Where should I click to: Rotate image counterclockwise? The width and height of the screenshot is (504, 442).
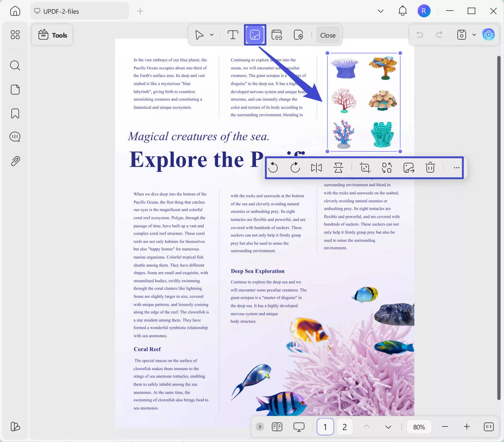(x=273, y=168)
